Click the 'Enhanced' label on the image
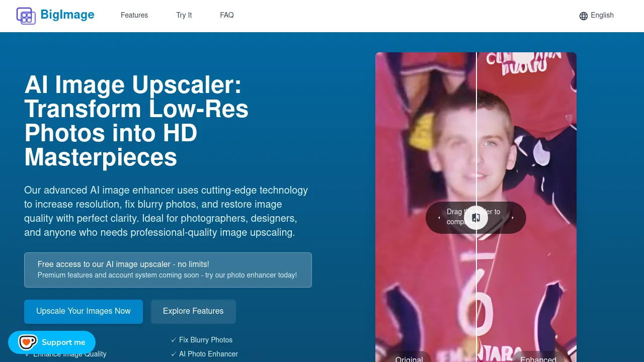This screenshot has height=362, width=644. click(538, 359)
